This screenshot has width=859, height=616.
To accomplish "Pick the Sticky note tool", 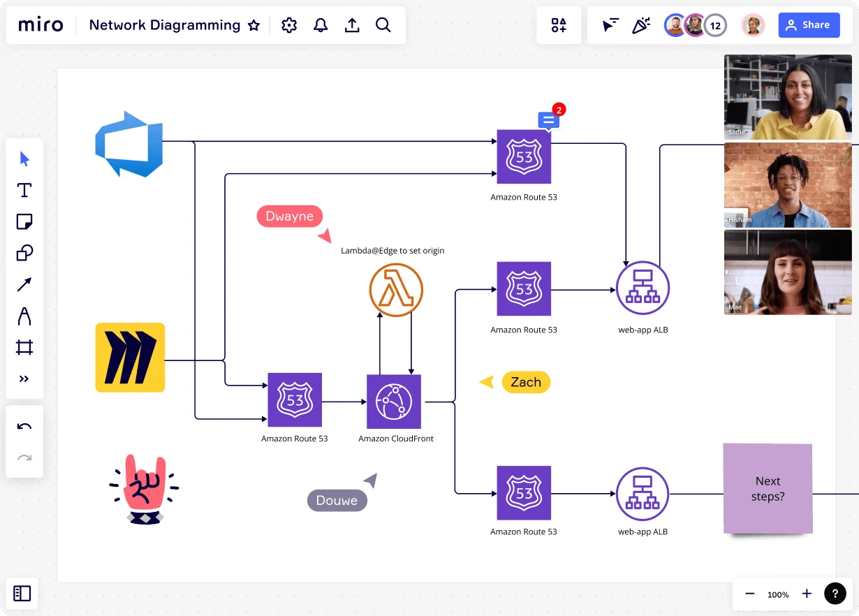I will pos(24,221).
